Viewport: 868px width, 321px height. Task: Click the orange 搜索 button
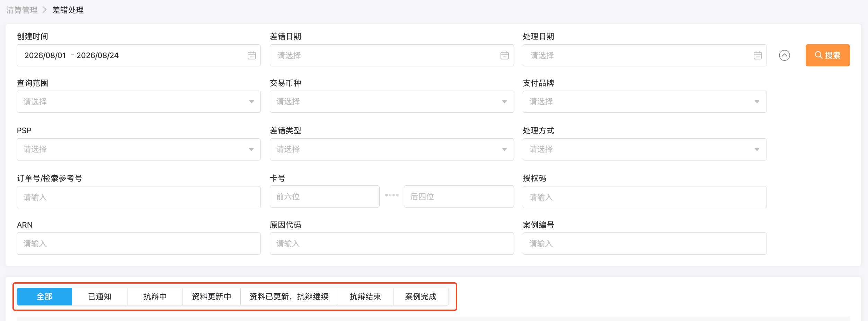827,55
